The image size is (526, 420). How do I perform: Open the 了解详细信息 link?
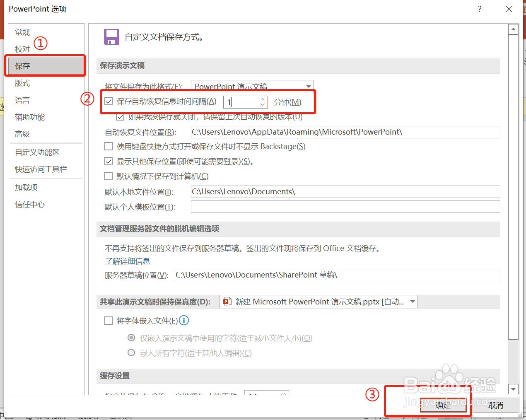click(128, 261)
